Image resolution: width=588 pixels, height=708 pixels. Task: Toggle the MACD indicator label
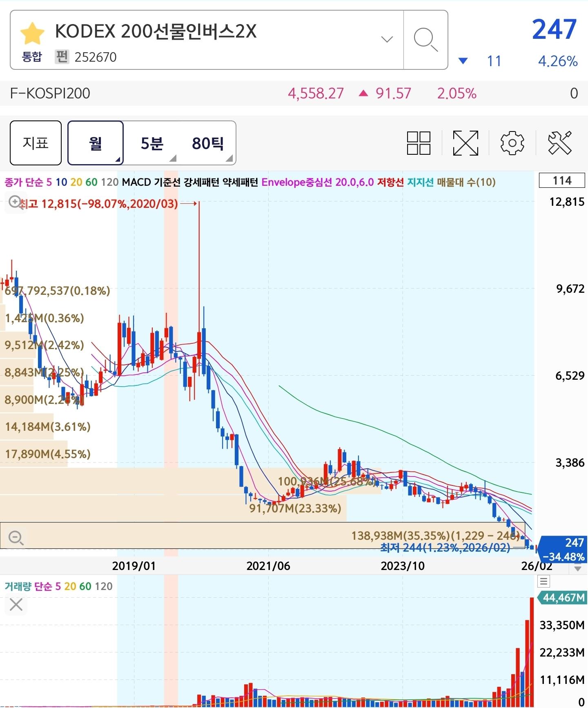tap(136, 182)
